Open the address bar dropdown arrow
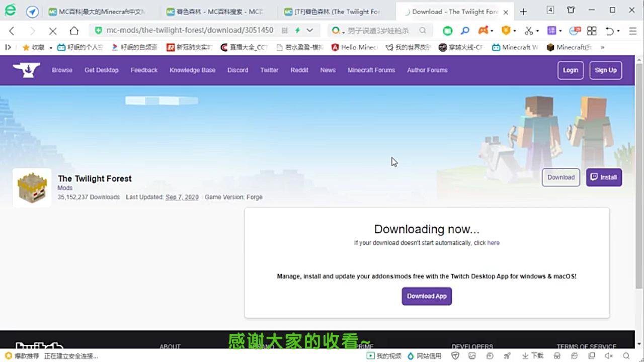This screenshot has width=644, height=362. click(310, 30)
